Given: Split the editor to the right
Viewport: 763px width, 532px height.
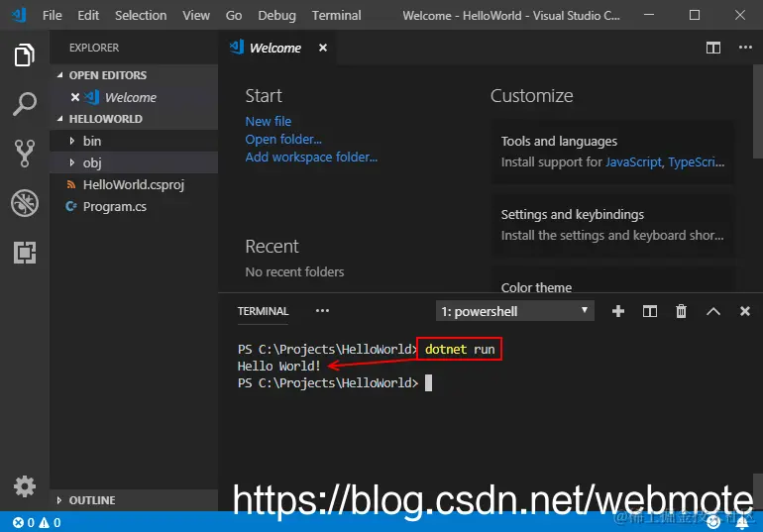Looking at the screenshot, I should [712, 48].
